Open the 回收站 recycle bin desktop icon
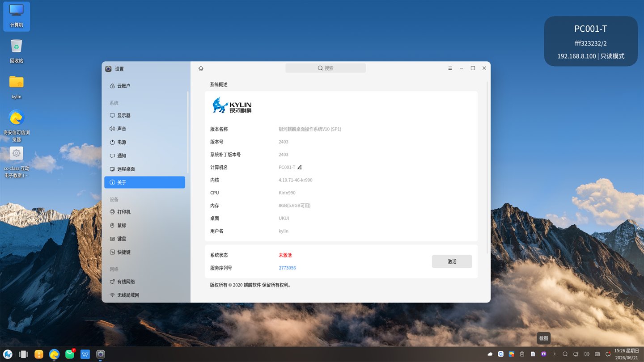The height and width of the screenshot is (362, 644). [x=17, y=51]
